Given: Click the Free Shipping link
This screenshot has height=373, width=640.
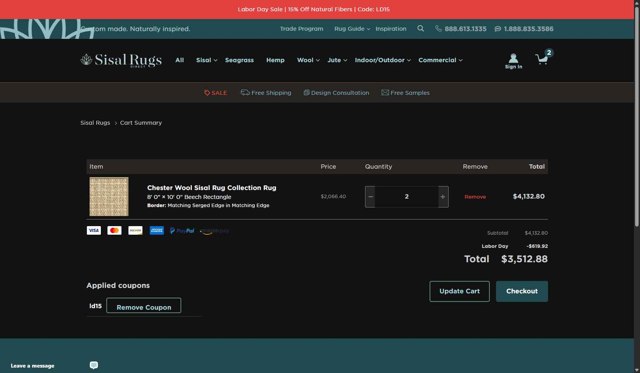Looking at the screenshot, I should click(266, 93).
